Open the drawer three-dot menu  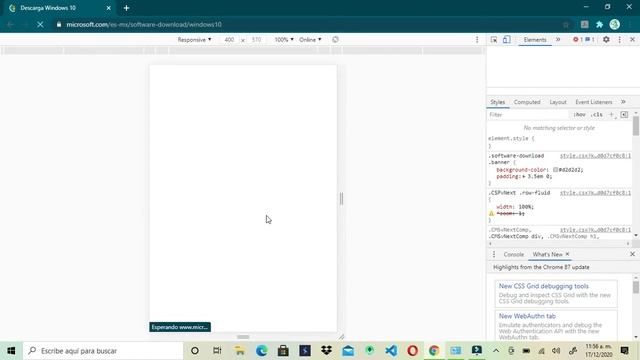(494, 254)
